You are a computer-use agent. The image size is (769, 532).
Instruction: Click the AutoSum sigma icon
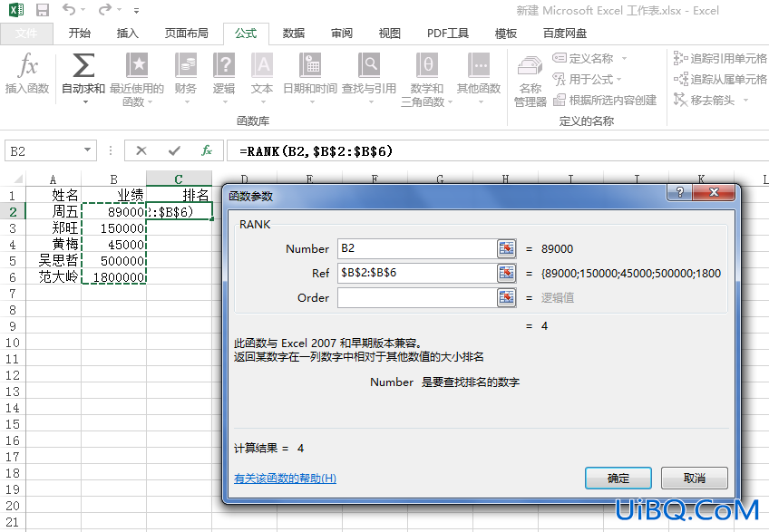coord(83,65)
